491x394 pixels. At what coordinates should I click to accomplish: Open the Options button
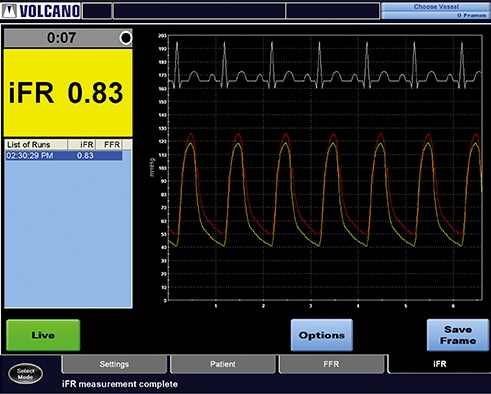[x=322, y=335]
